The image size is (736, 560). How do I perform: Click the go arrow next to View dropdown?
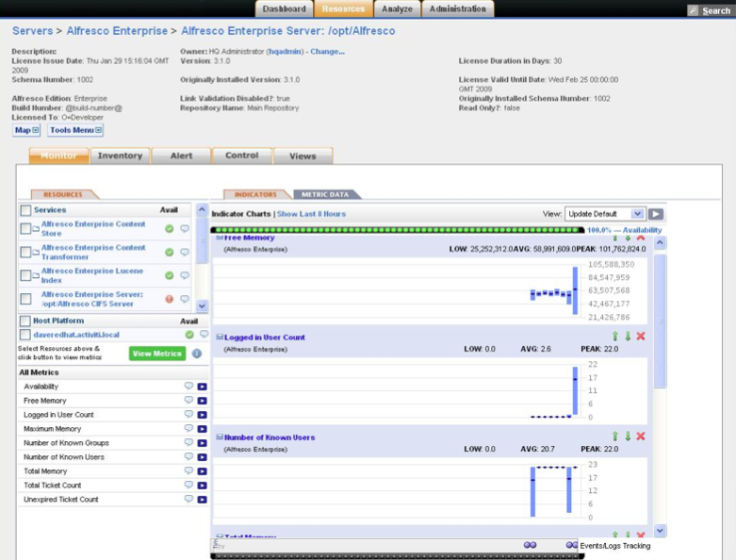click(x=656, y=214)
